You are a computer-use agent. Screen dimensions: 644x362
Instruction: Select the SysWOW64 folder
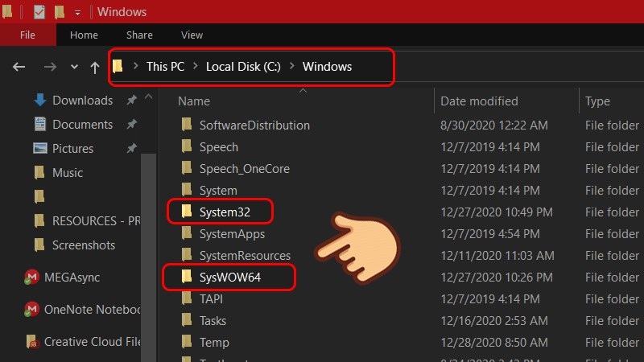pos(230,278)
